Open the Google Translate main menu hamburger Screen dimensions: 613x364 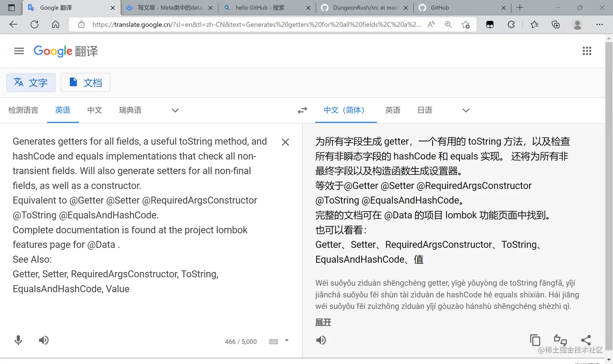[19, 51]
